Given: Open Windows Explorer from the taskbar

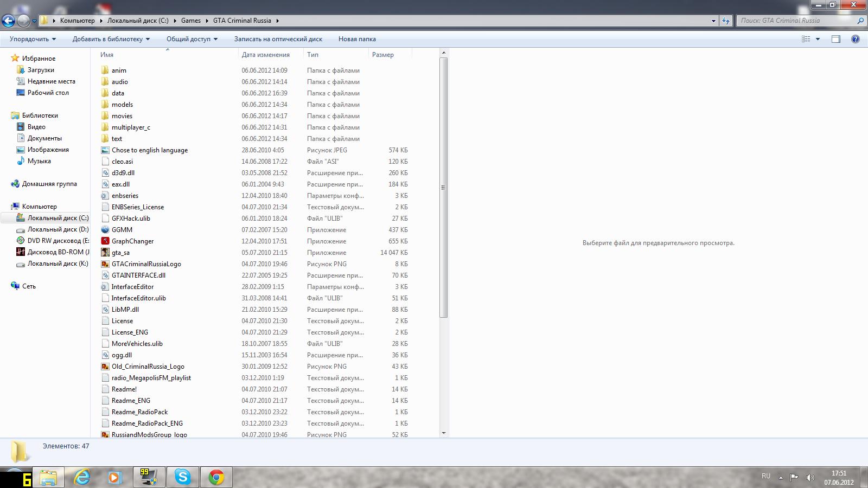Looking at the screenshot, I should click(x=48, y=477).
